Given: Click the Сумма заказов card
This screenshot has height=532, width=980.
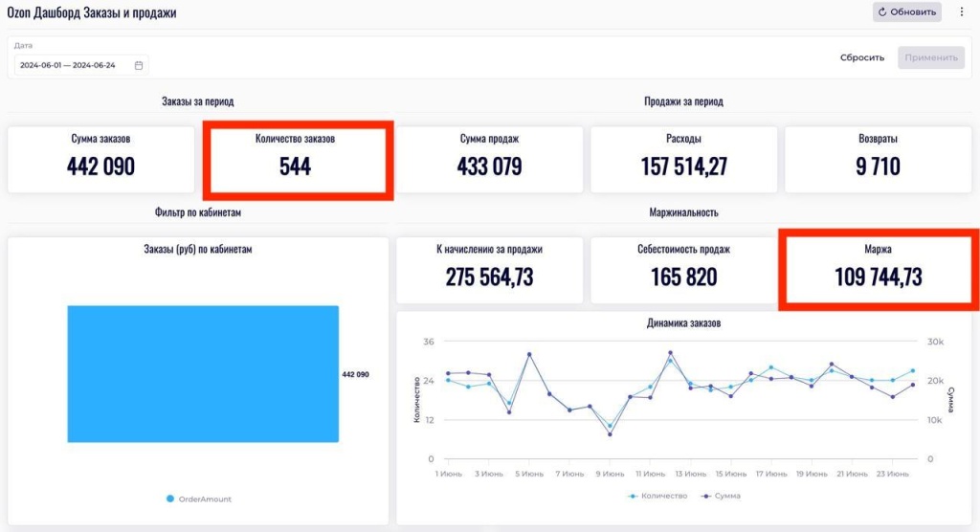Looking at the screenshot, I should tap(100, 159).
